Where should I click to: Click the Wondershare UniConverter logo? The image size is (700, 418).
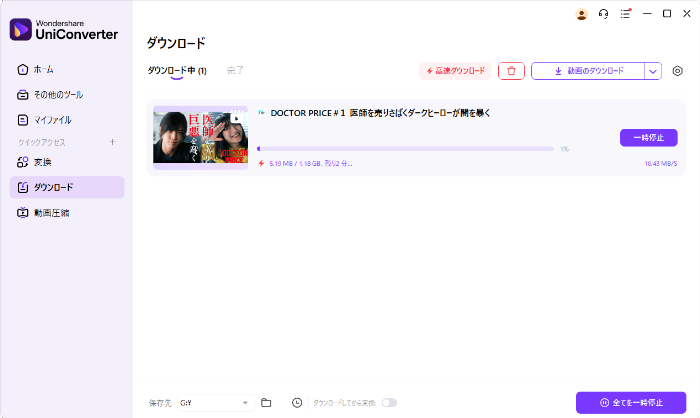pyautogui.click(x=64, y=29)
